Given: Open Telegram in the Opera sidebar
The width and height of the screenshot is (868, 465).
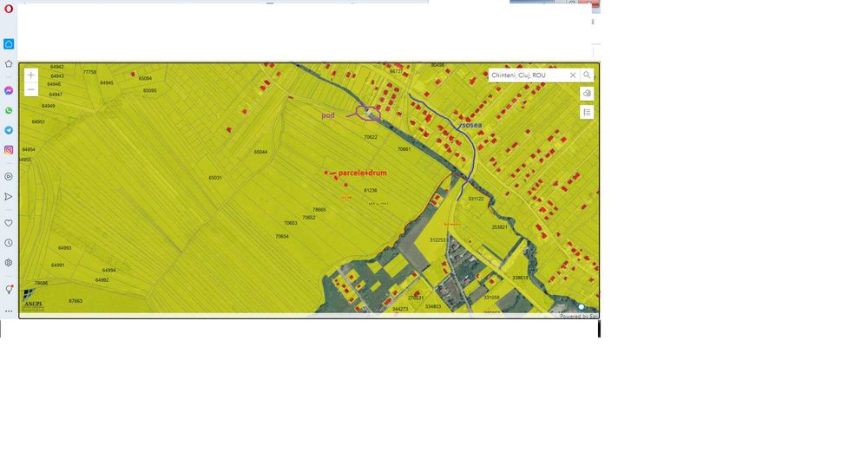Looking at the screenshot, I should (x=9, y=130).
